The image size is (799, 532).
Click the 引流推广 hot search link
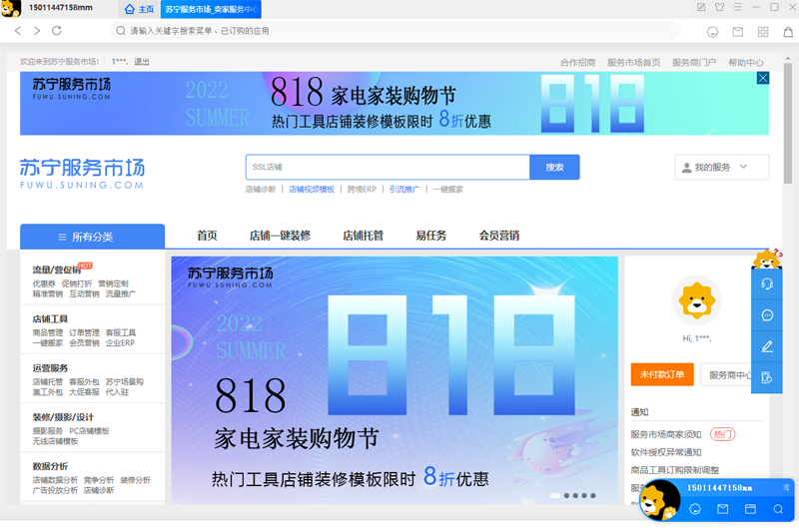pos(404,190)
